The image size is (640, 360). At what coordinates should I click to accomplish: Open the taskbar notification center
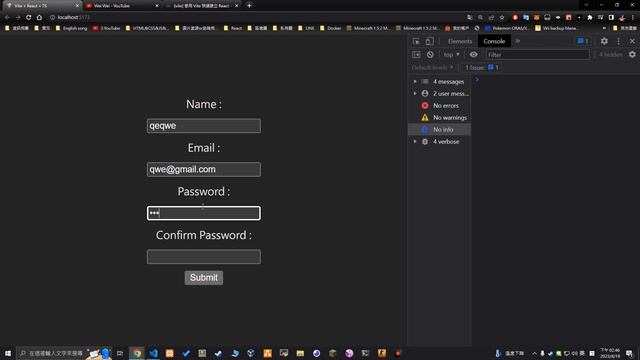point(629,353)
